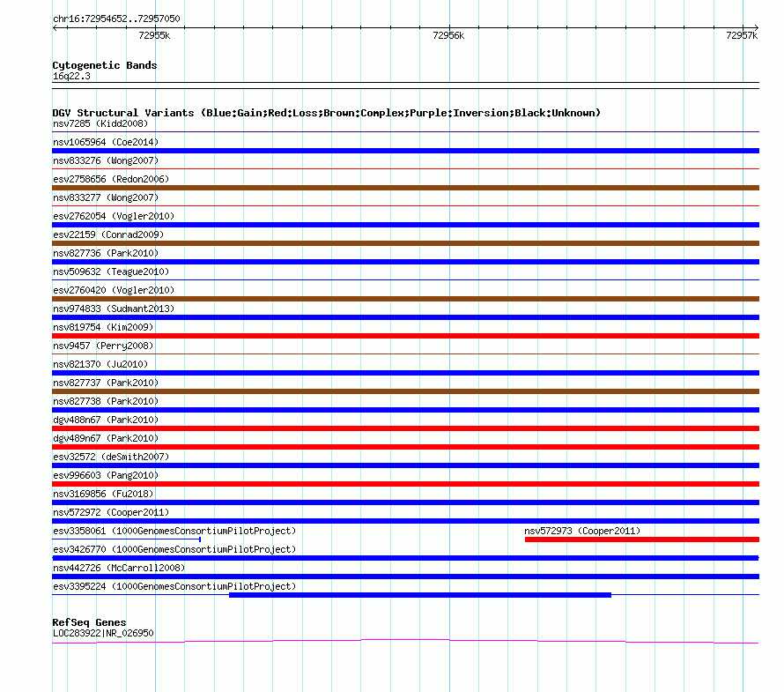Select the nsv572972 (Cooper2011) label
Viewport: 784px width, 692px height.
[111, 512]
